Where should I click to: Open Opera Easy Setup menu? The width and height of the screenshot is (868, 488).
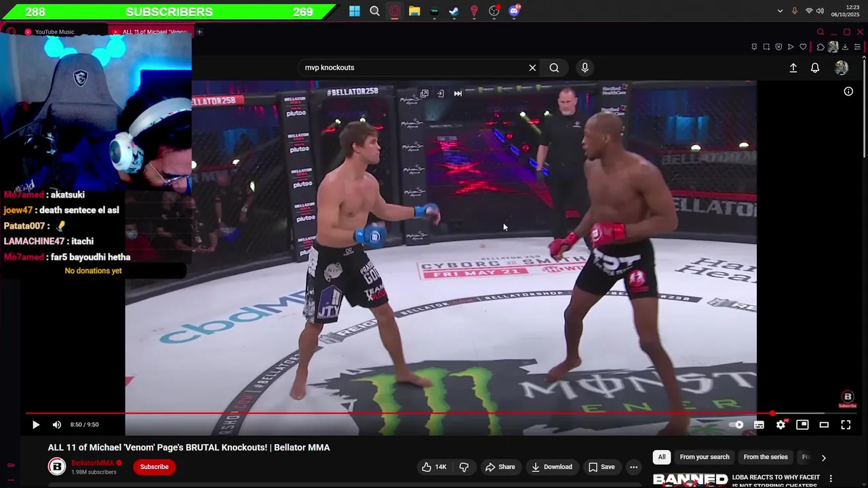(857, 47)
